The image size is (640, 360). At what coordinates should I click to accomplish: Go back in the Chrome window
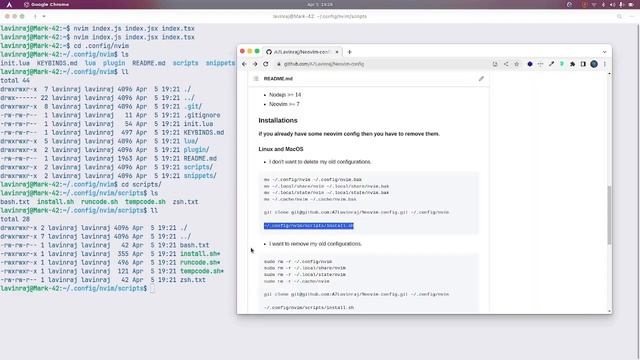click(244, 64)
